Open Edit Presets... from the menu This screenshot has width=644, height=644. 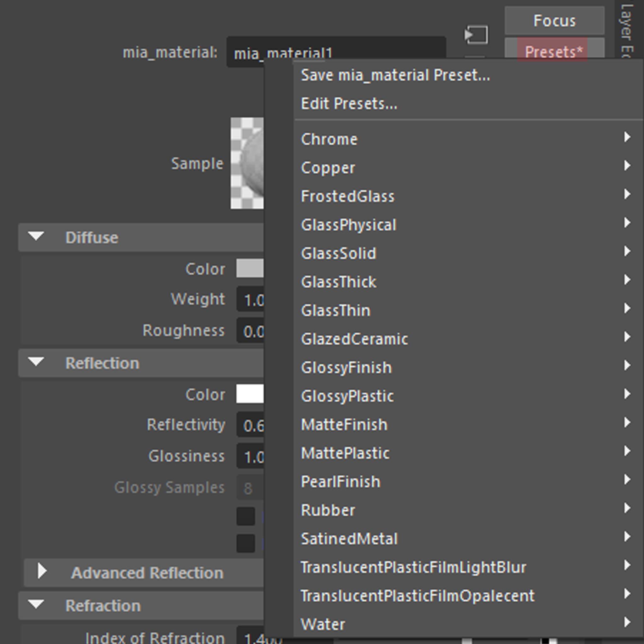pos(349,104)
